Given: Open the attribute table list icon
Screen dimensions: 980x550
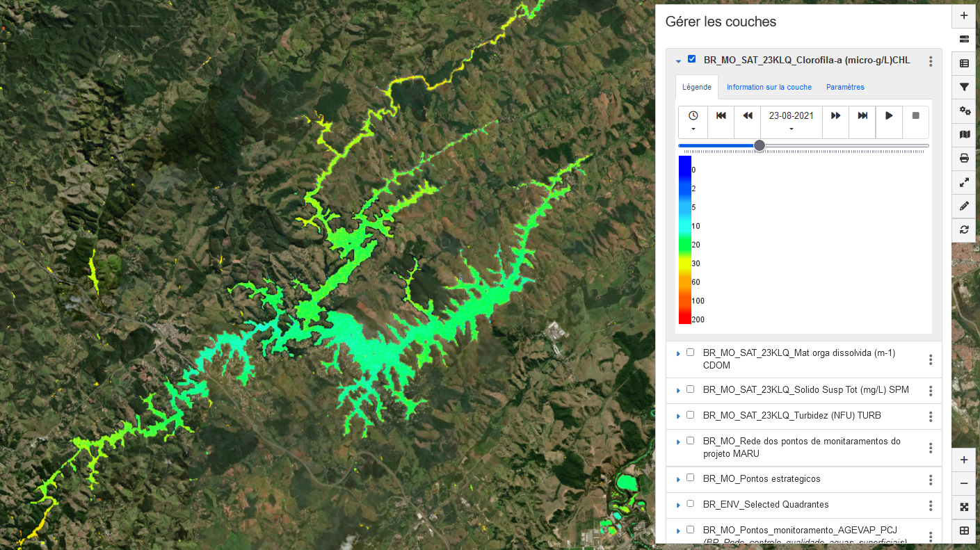Looking at the screenshot, I should pyautogui.click(x=964, y=63).
